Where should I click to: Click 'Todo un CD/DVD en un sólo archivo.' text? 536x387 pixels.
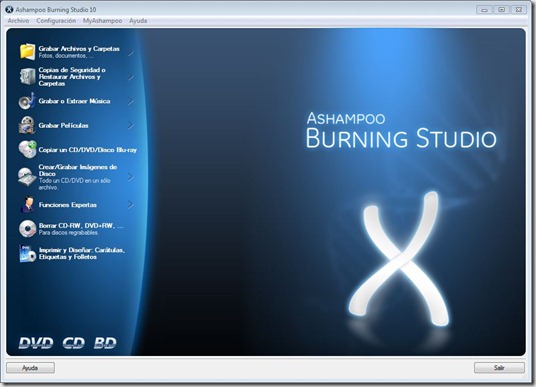(75, 184)
